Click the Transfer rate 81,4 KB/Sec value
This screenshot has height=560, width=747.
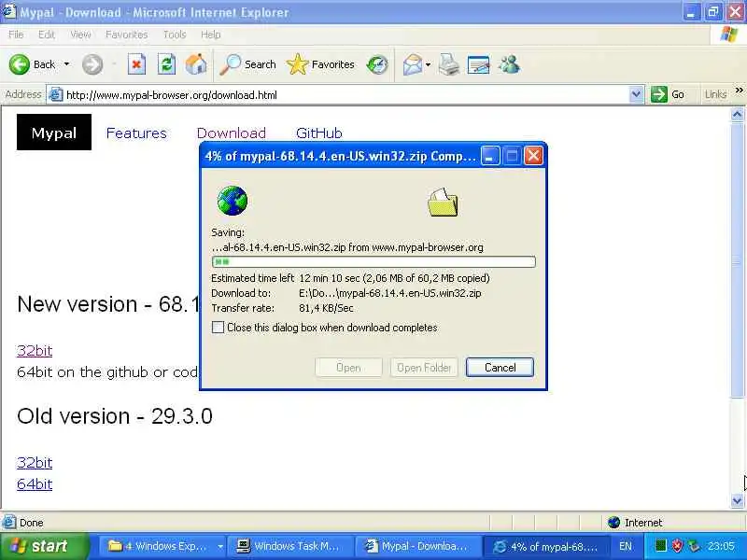coord(326,308)
